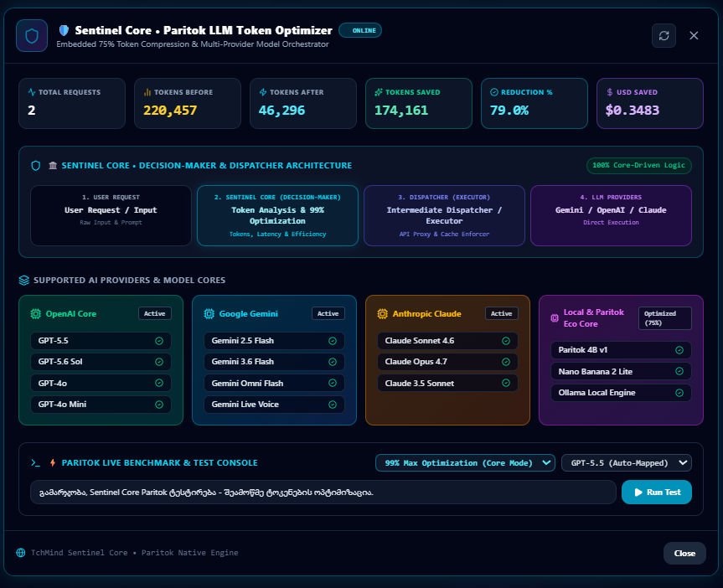This screenshot has height=588, width=723.
Task: Click the Dispatcher (Executor) step card
Action: coord(444,216)
